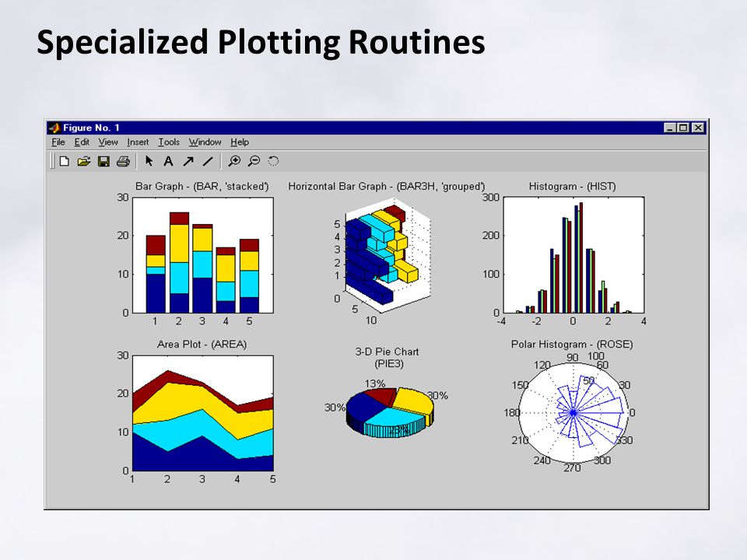
Task: Open the Edit menu
Action: pyautogui.click(x=82, y=142)
